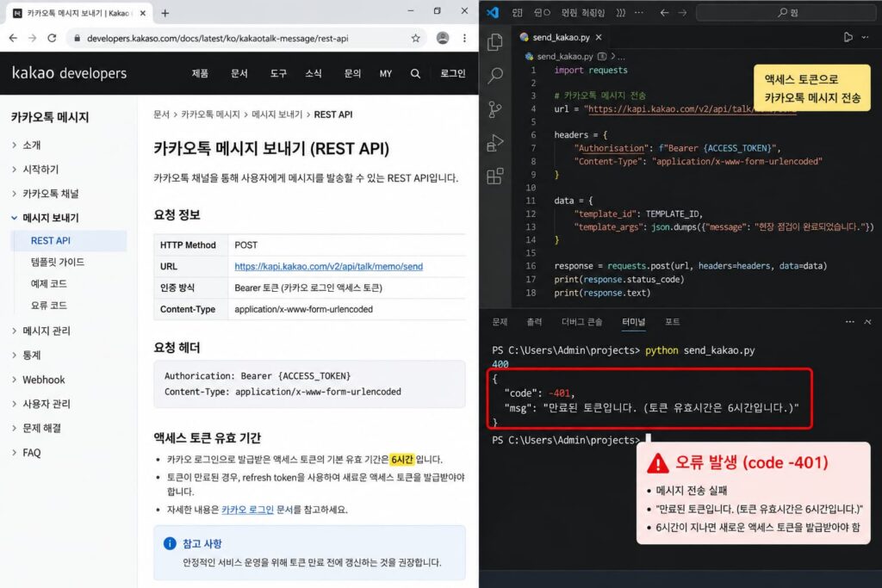This screenshot has width=882, height=588.
Task: Click the 로그인 button
Action: [x=453, y=74]
